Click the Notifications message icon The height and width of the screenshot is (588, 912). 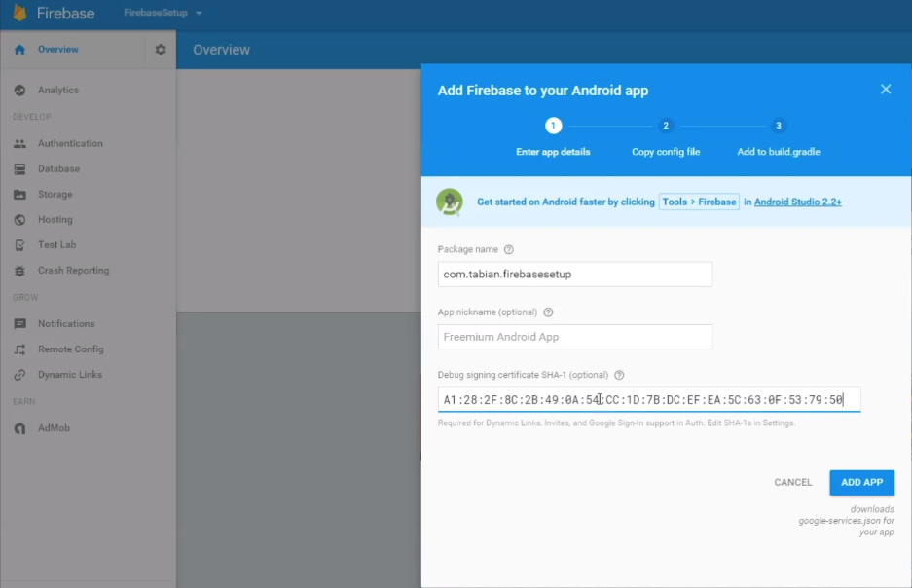[x=19, y=324]
